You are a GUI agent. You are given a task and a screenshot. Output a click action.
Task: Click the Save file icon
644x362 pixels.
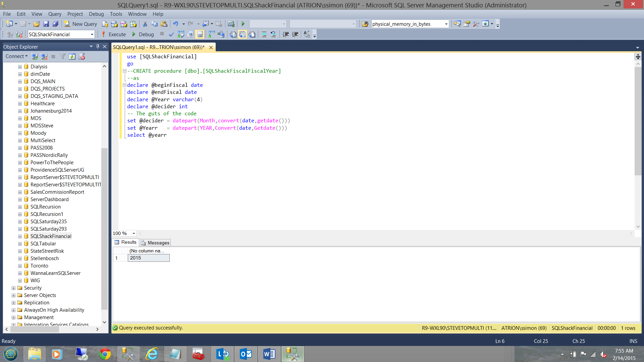coord(46,24)
